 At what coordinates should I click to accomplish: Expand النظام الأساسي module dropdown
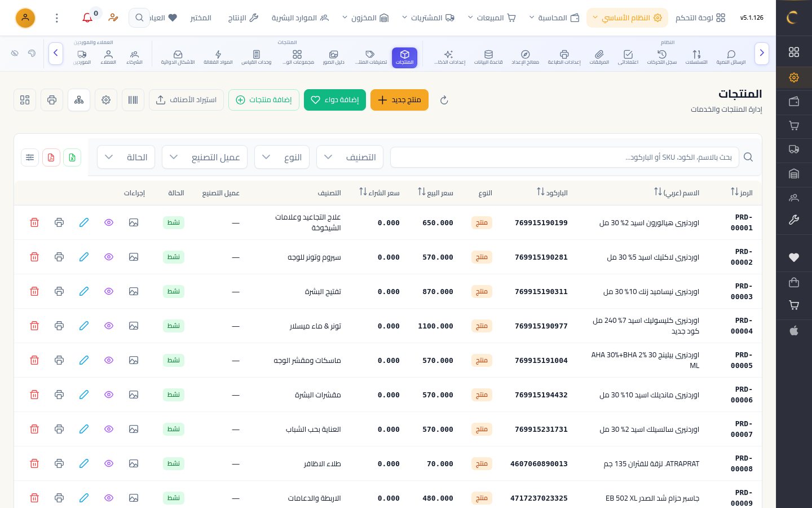coord(627,18)
